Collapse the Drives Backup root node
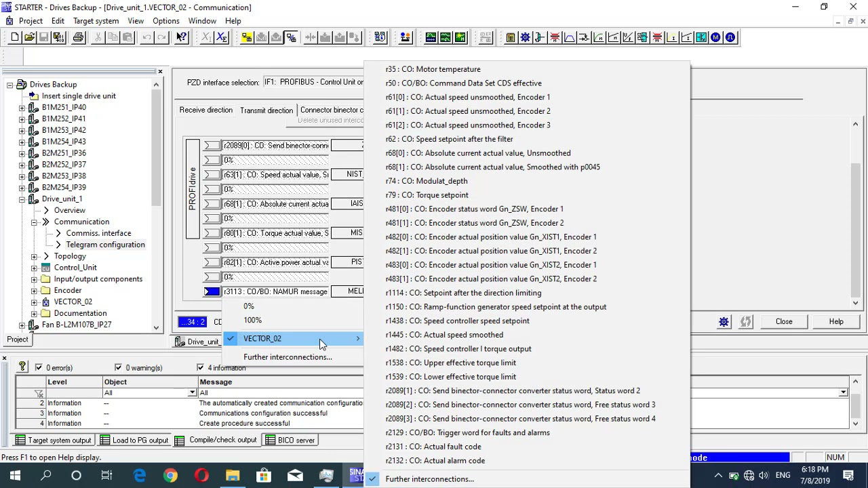Image resolution: width=868 pixels, height=488 pixels. tap(10, 85)
